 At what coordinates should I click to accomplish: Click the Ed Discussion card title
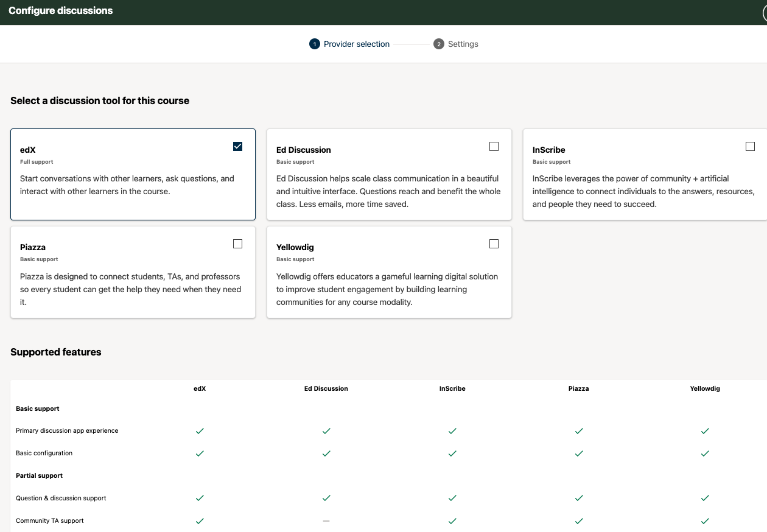304,150
